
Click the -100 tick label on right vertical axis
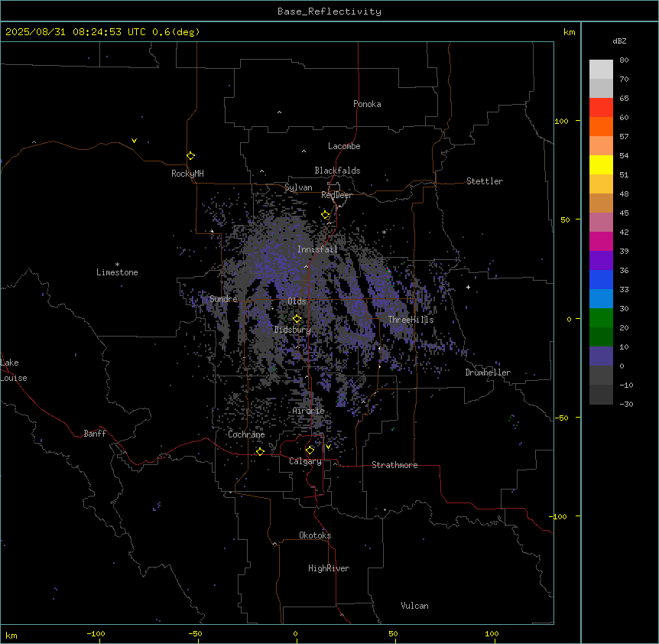point(559,516)
